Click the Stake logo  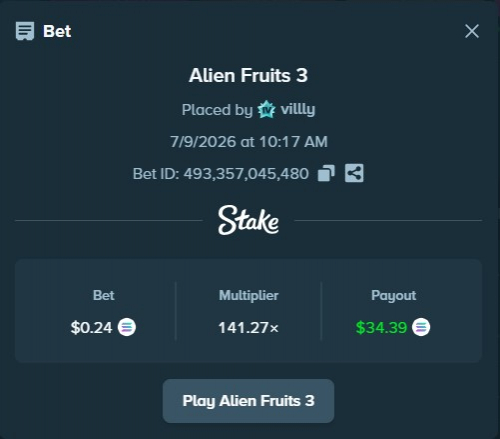coord(248,220)
